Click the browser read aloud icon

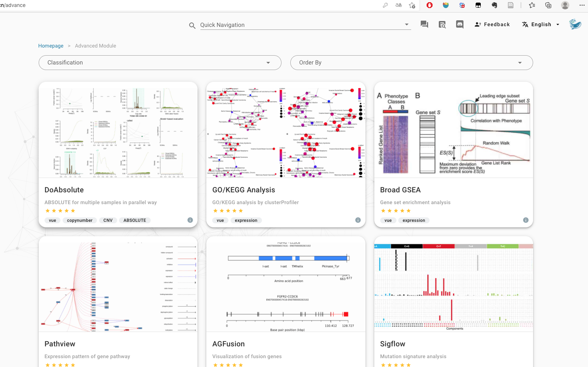tap(399, 5)
